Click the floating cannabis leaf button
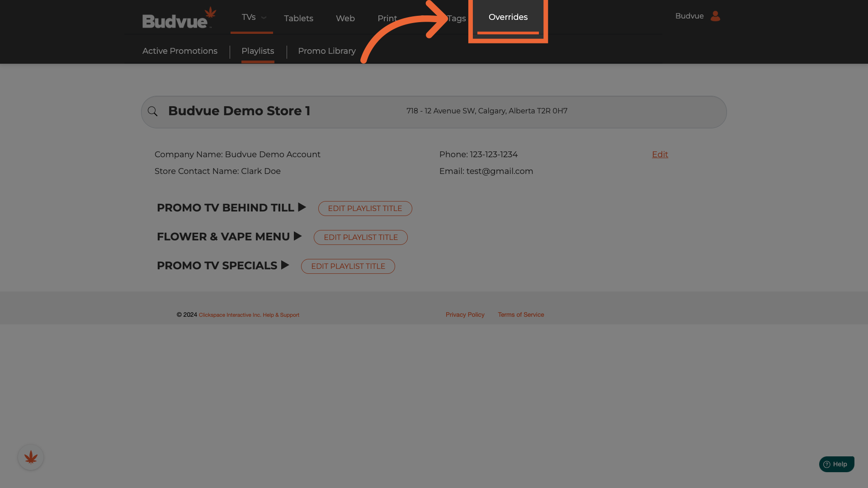The height and width of the screenshot is (488, 868). pos(31,457)
